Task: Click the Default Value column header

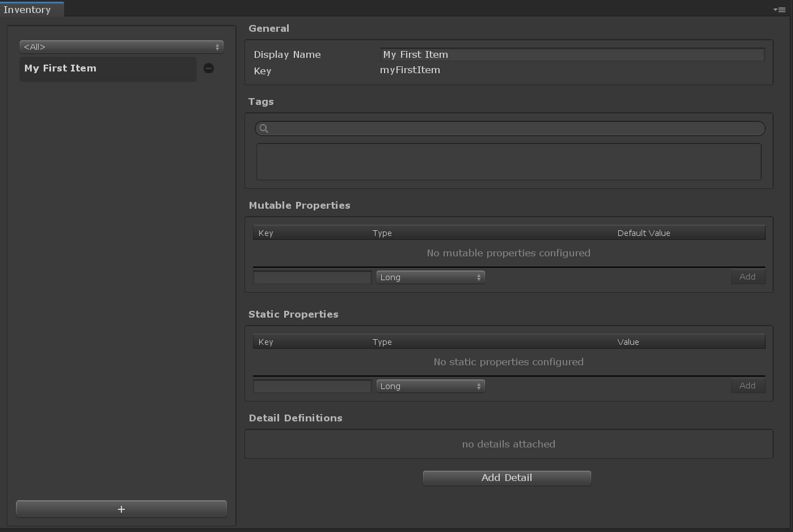Action: click(x=644, y=233)
